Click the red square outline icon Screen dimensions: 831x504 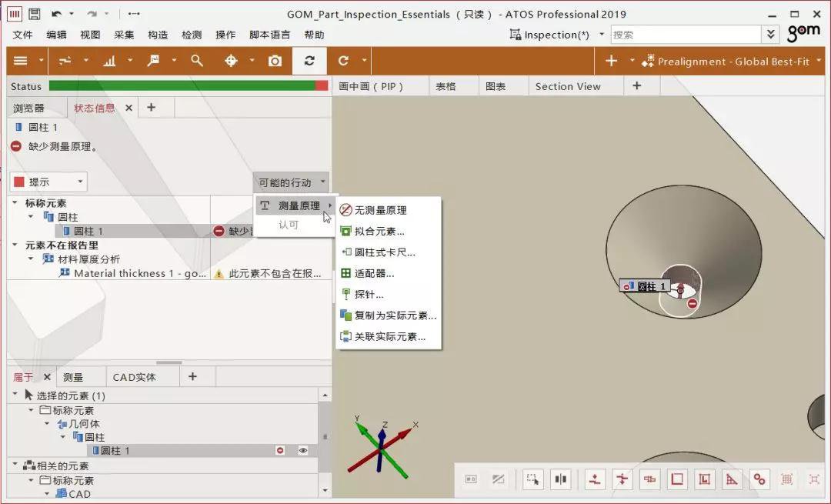pos(677,479)
